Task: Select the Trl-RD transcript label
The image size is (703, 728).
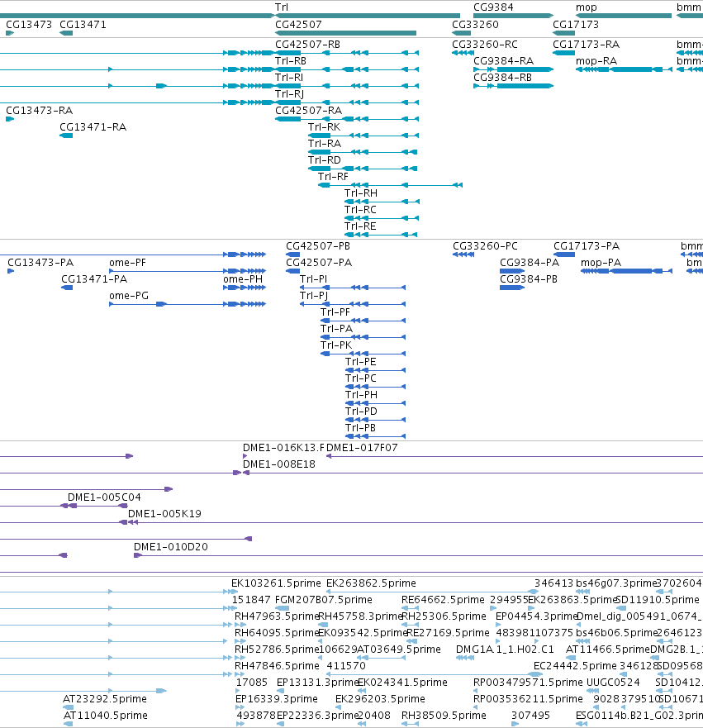Action: point(325,159)
